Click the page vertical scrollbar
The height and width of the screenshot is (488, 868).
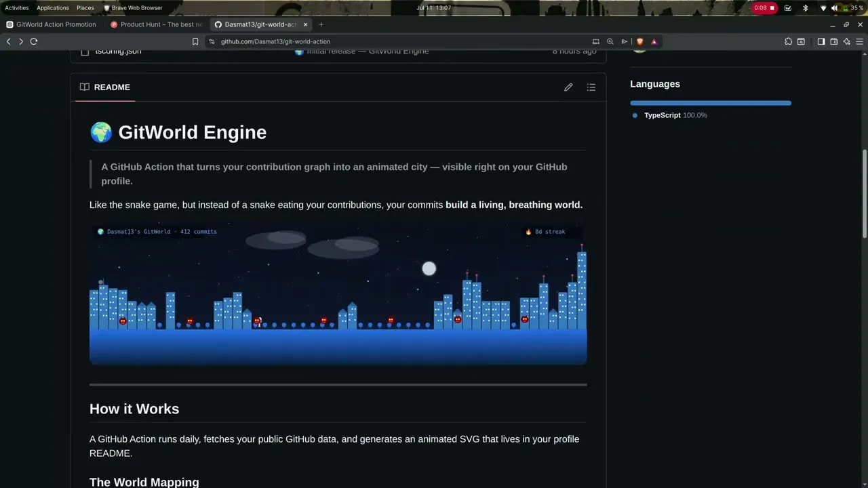865,193
